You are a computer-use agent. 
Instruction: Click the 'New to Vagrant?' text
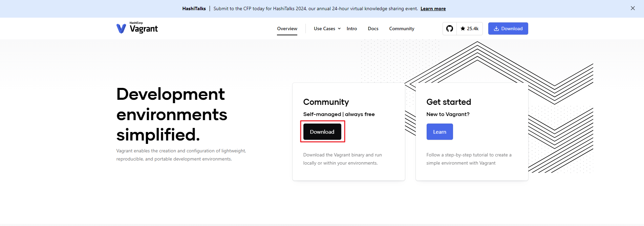(448, 114)
